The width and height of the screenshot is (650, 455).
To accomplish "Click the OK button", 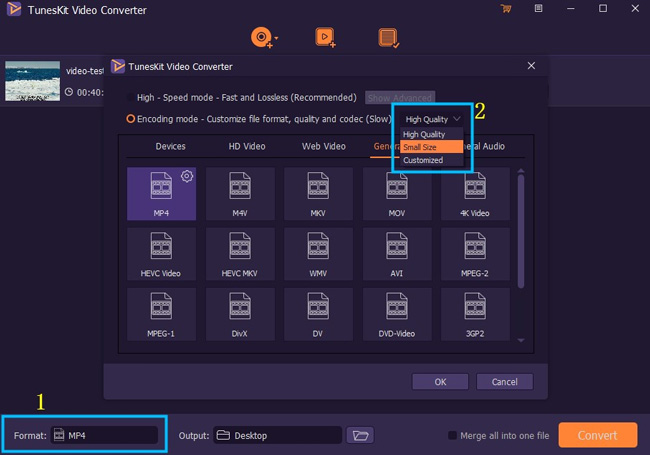I will coord(440,382).
